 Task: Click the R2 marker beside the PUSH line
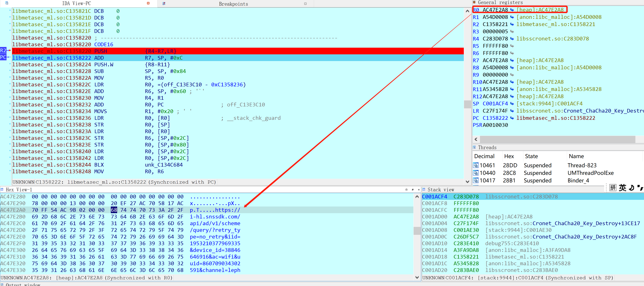click(x=3, y=51)
